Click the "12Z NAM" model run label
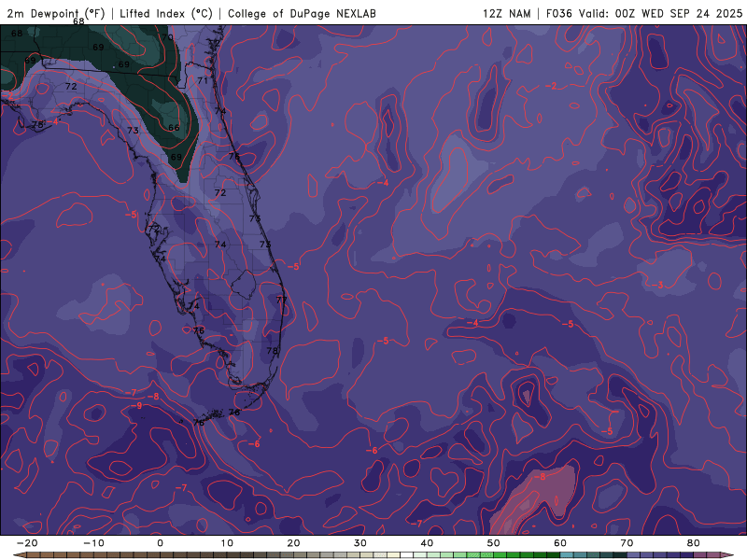This screenshot has height=560, width=747. coord(506,13)
